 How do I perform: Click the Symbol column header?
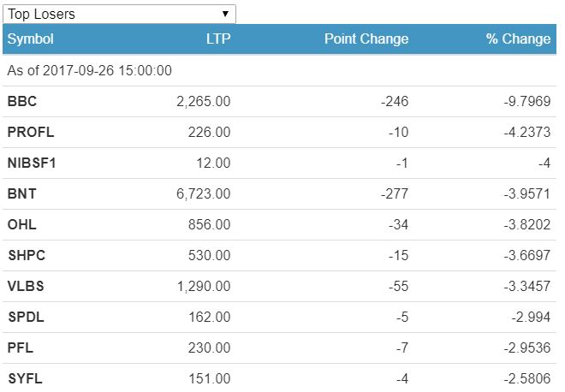tap(30, 39)
